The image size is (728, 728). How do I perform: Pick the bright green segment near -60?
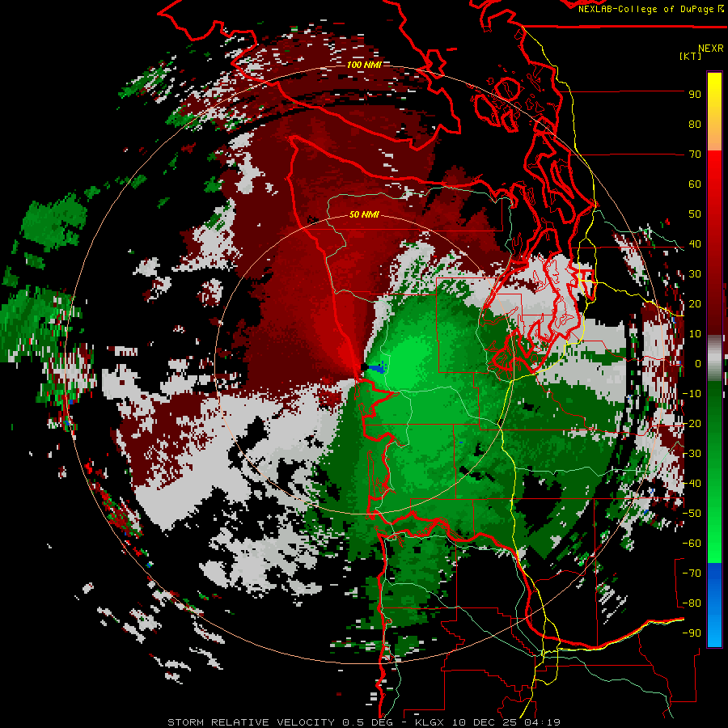(714, 544)
